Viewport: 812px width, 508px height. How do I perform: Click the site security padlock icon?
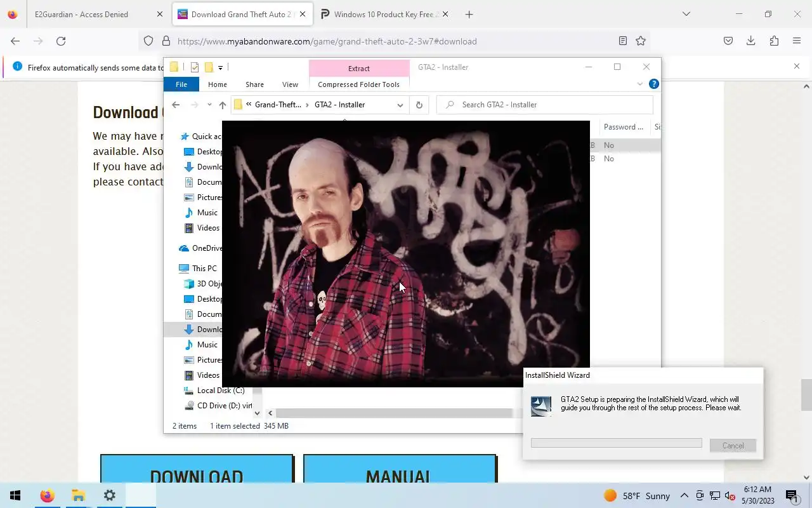pyautogui.click(x=166, y=41)
